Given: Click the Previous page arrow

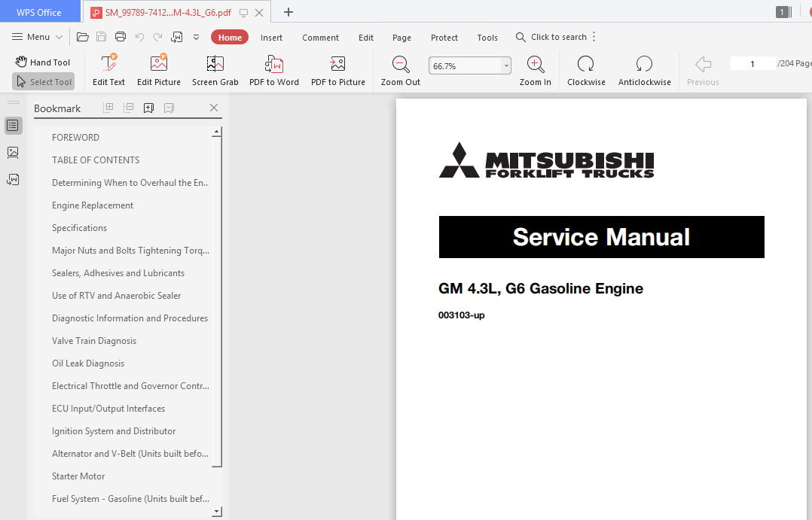Looking at the screenshot, I should 703,70.
